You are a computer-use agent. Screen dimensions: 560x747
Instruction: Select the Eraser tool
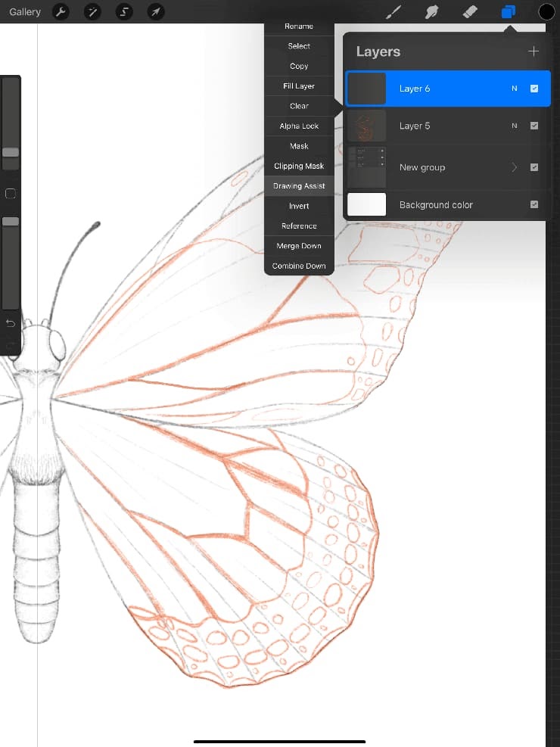(x=470, y=11)
